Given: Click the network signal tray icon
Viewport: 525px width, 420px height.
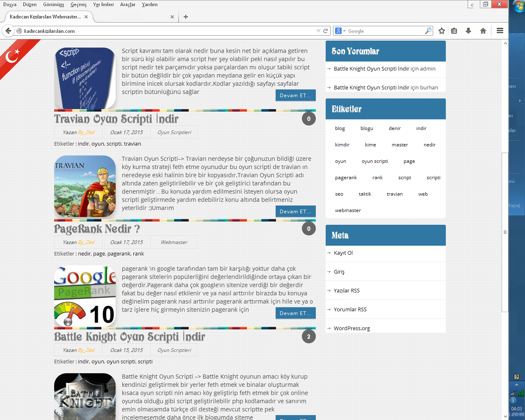Looking at the screenshot, I should tap(513, 393).
